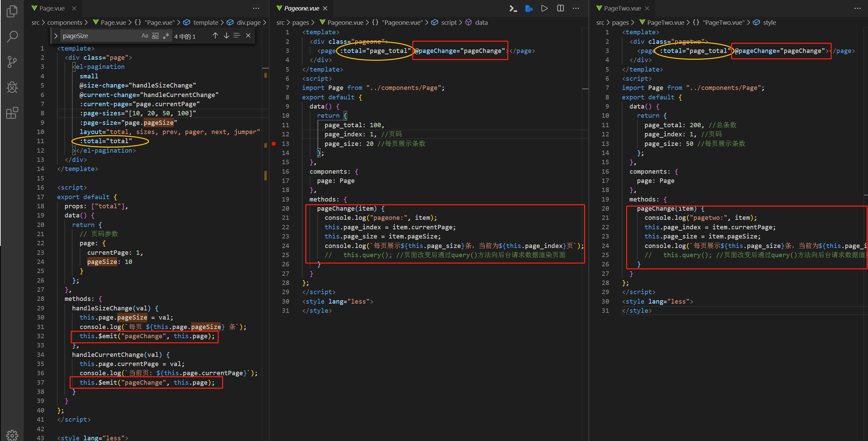Split the Pageone.vue editor right
868x441 pixels.
click(x=561, y=8)
